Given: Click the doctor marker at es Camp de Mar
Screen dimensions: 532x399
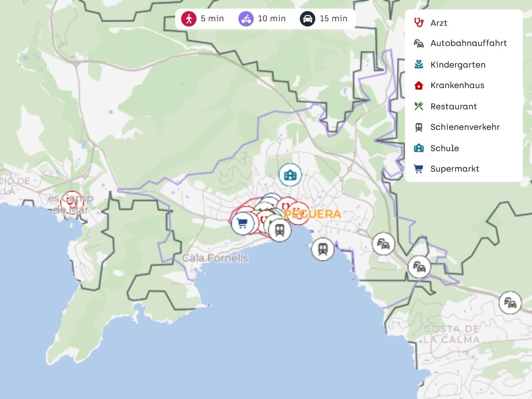Looking at the screenshot, I should [x=71, y=203].
